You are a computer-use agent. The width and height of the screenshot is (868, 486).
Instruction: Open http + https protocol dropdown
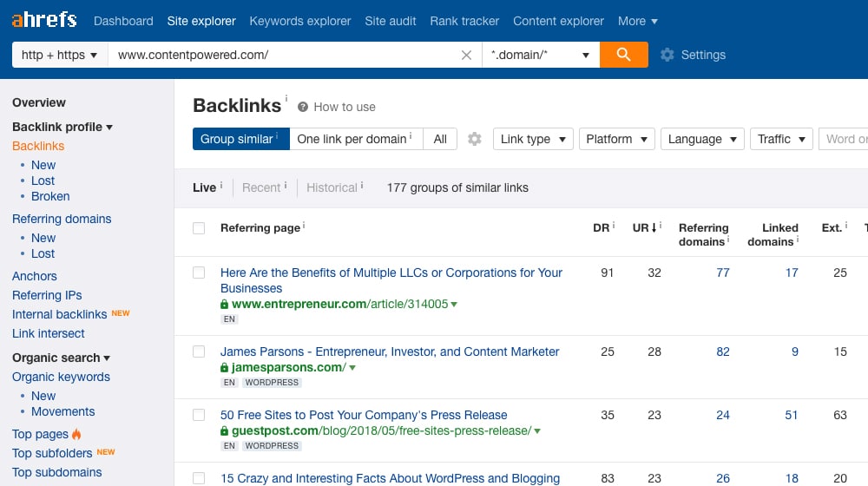(x=60, y=55)
